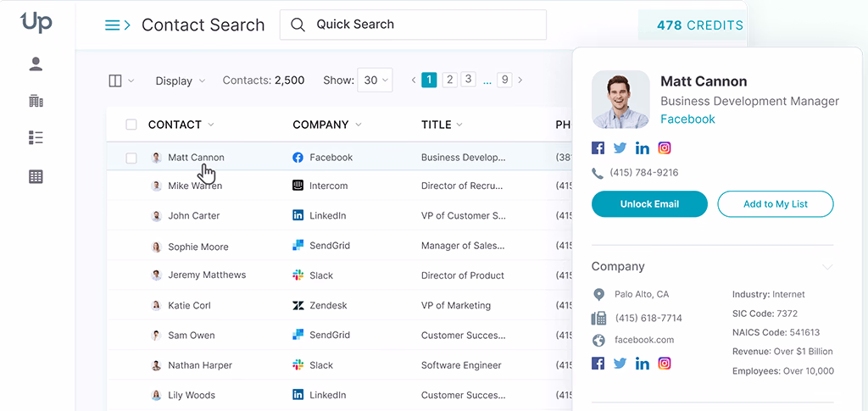Screen dimensions: 868x411
Task: Select the Nathan Harper contact name
Action: pyautogui.click(x=200, y=365)
